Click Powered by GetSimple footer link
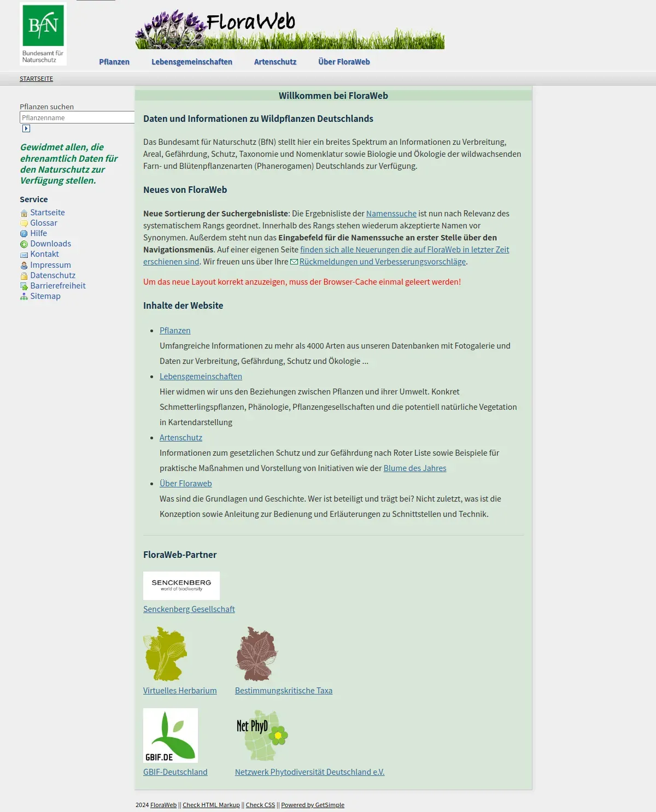 pyautogui.click(x=313, y=805)
